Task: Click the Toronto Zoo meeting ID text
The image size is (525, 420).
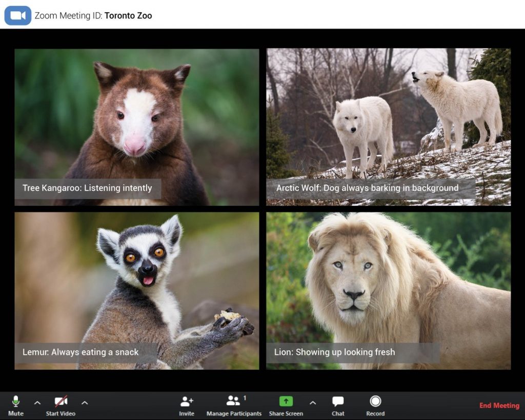Action: click(x=128, y=15)
